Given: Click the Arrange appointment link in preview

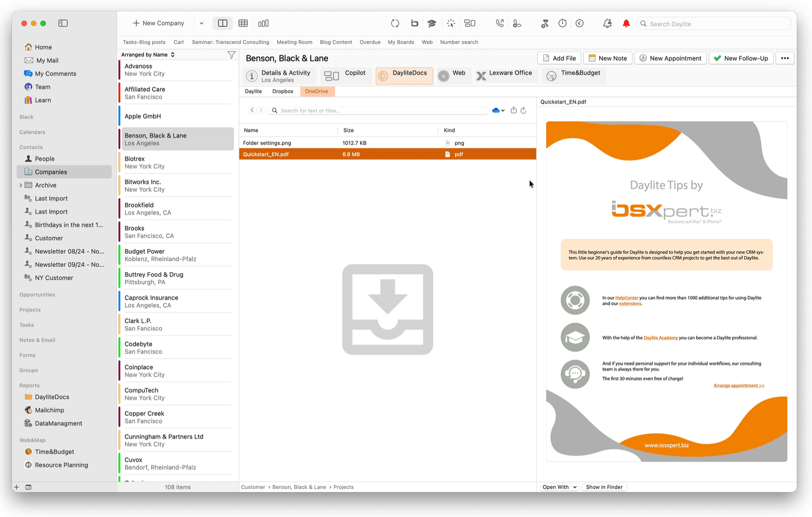Looking at the screenshot, I should [739, 386].
